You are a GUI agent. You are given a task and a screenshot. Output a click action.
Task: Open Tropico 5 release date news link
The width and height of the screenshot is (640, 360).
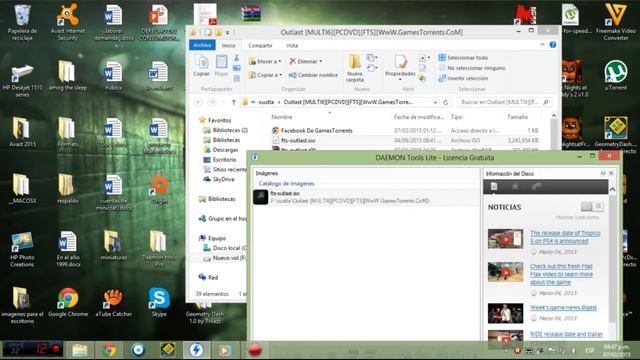pyautogui.click(x=565, y=237)
